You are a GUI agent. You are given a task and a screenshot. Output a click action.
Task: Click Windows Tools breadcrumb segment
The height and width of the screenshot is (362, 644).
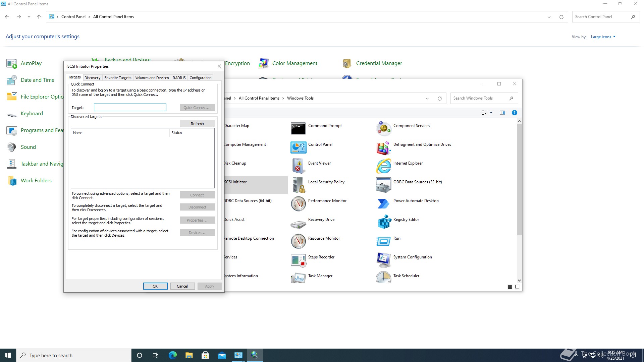[x=300, y=98]
